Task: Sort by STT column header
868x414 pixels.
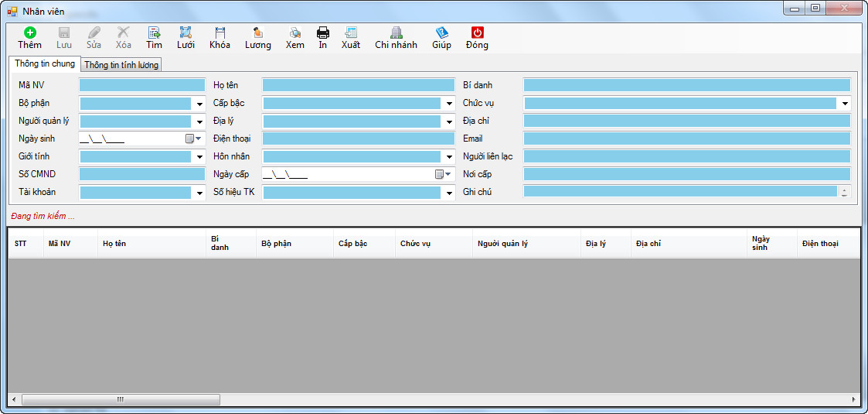Action: (26, 243)
